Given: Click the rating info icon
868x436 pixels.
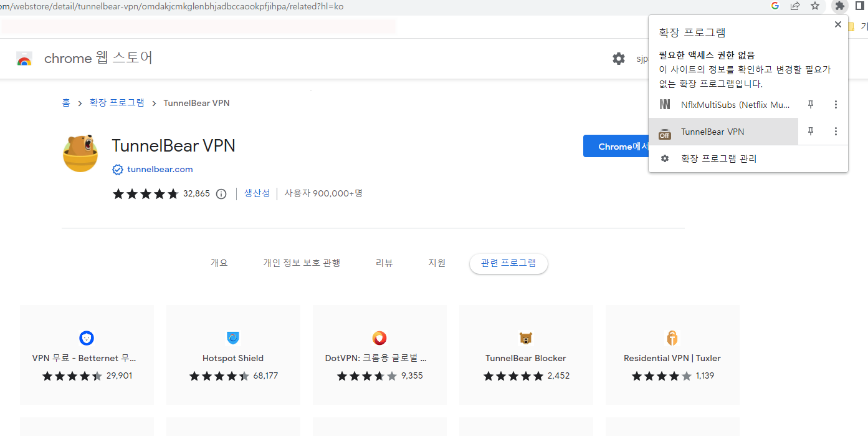Looking at the screenshot, I should tap(221, 194).
